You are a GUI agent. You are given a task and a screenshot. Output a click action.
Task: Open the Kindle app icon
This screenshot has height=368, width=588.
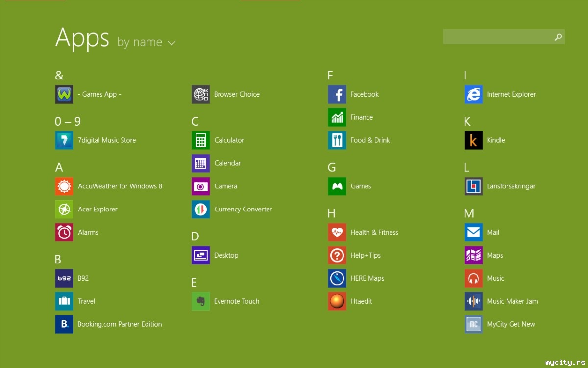[x=473, y=140]
